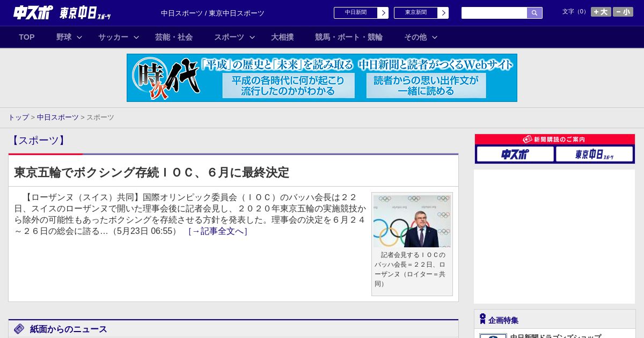Click the 企画特集 ribbon icon
Viewport: 644px width, 338px height.
(482, 319)
